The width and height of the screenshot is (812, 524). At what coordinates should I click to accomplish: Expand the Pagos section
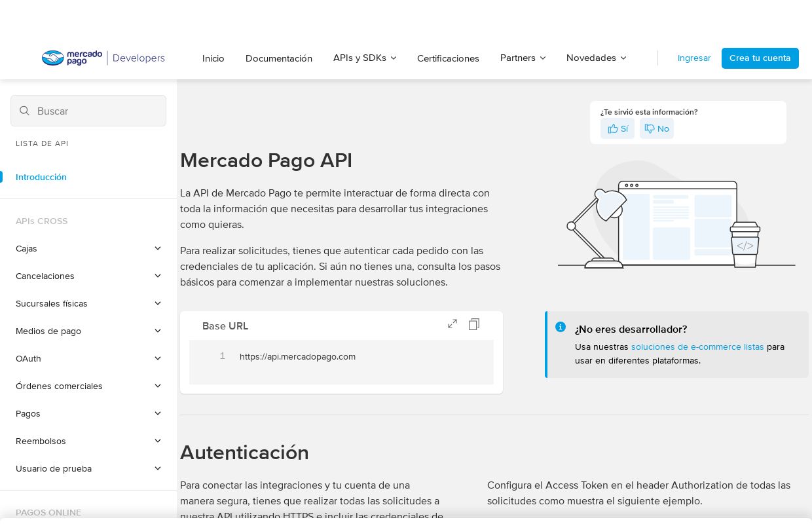tap(88, 413)
